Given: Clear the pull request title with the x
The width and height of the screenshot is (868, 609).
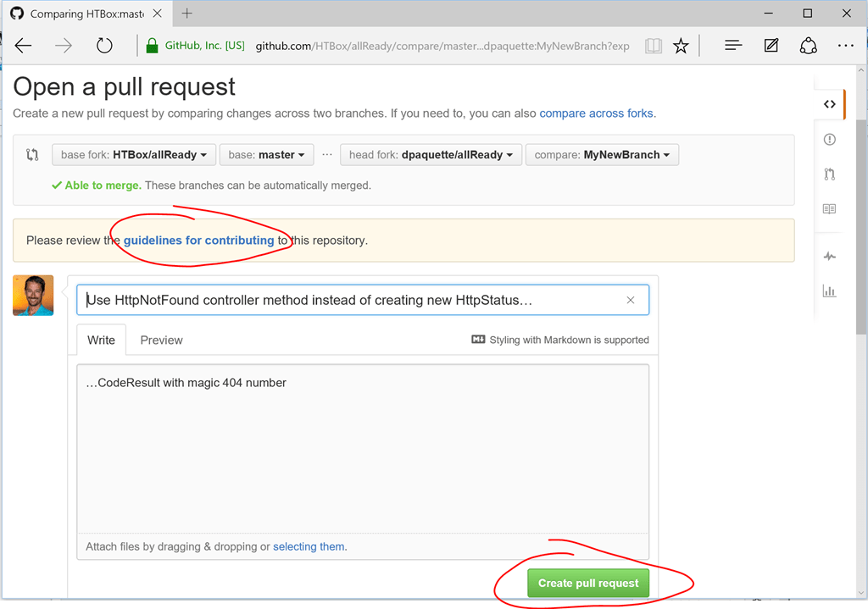Looking at the screenshot, I should pos(631,299).
